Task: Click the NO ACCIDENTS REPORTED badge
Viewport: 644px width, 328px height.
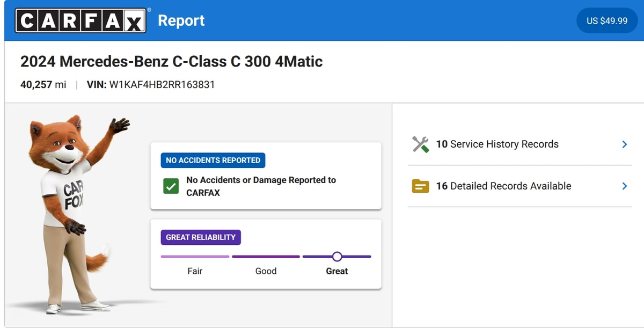Action: pos(213,160)
